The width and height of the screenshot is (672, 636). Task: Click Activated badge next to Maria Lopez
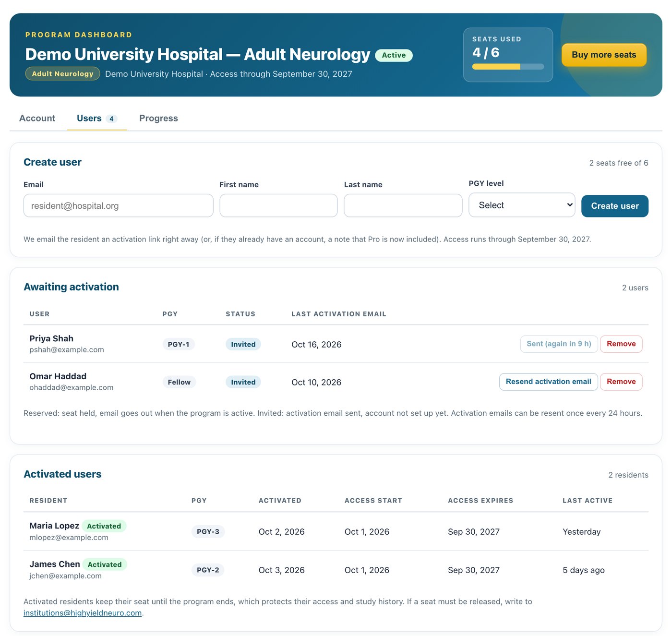[104, 526]
